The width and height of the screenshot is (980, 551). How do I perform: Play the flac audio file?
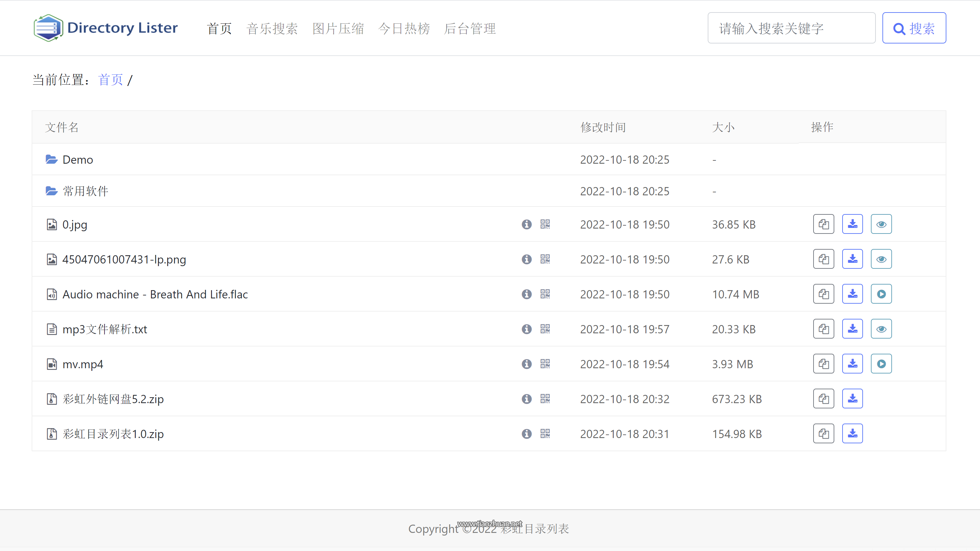(881, 294)
